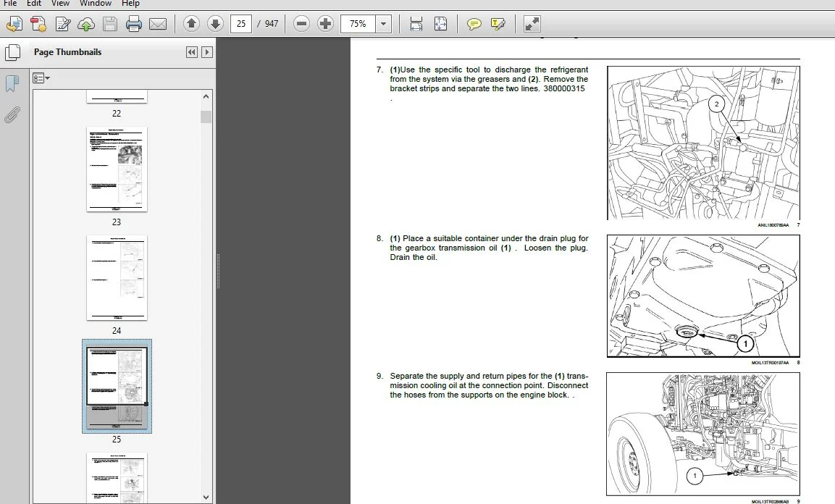
Task: Open the Edit menu
Action: click(34, 3)
